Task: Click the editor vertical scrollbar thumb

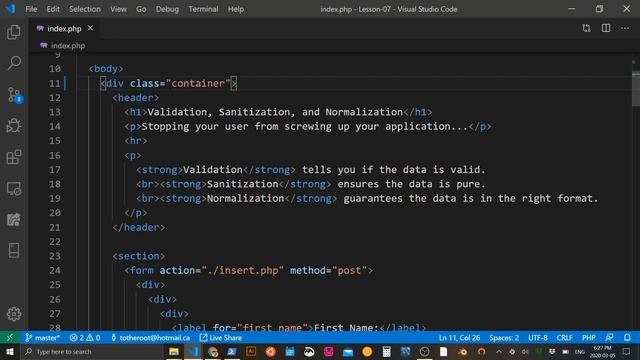Action: point(636,89)
